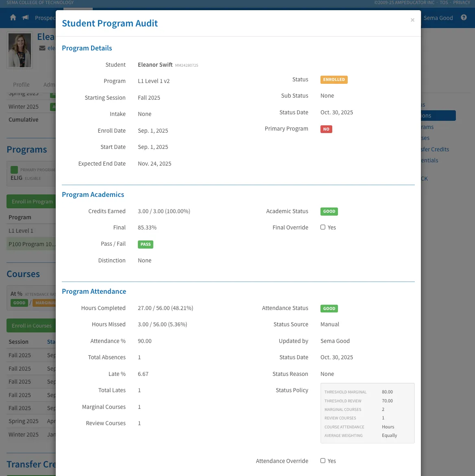475x476 pixels.
Task: Open the Prospects menu in navigation bar
Action: tap(45, 18)
